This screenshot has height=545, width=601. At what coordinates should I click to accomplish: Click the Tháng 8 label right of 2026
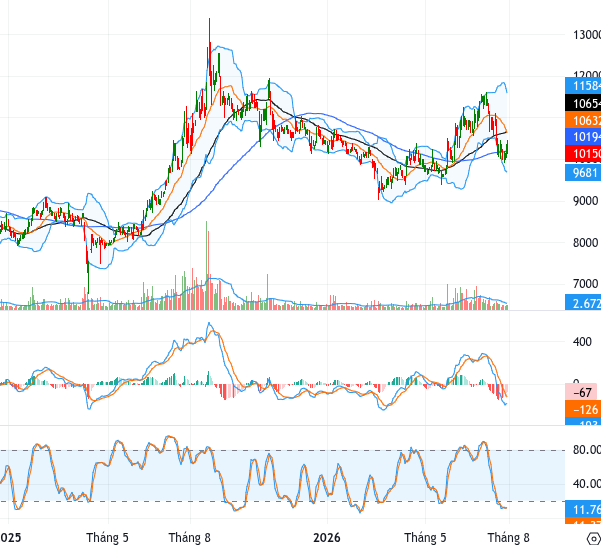coord(508,537)
